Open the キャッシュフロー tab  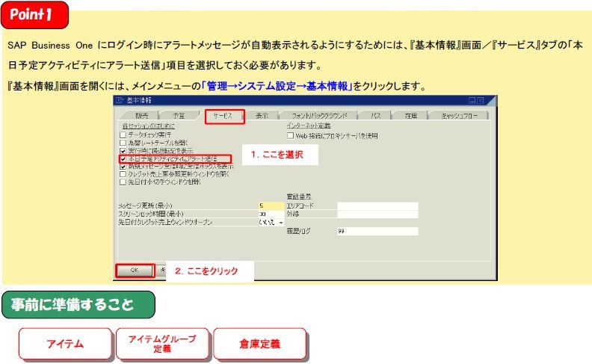[459, 116]
